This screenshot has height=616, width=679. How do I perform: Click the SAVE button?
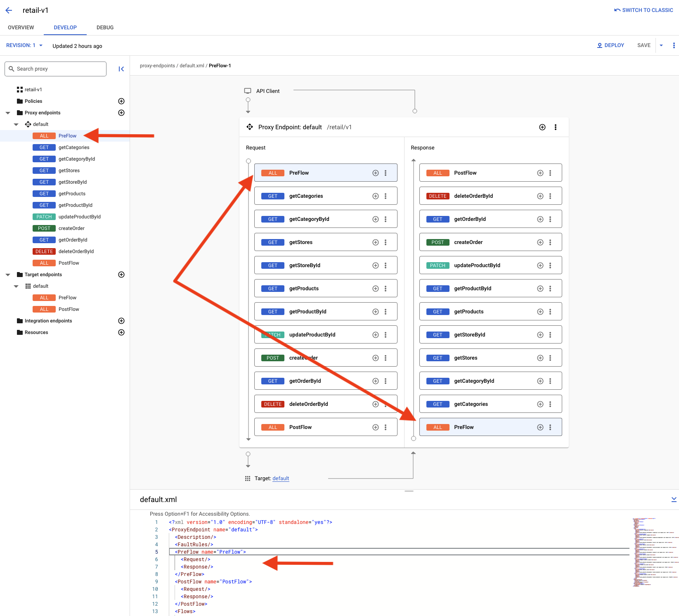click(x=644, y=45)
